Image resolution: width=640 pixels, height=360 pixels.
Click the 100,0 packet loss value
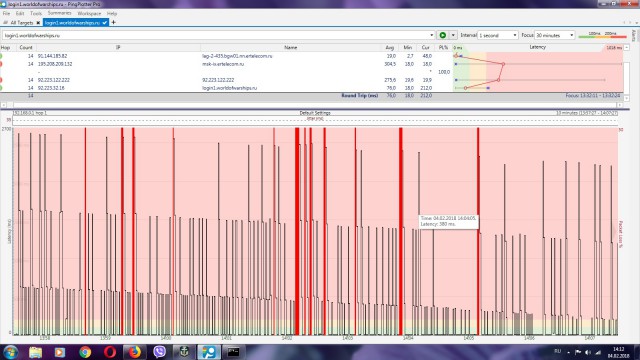click(444, 72)
